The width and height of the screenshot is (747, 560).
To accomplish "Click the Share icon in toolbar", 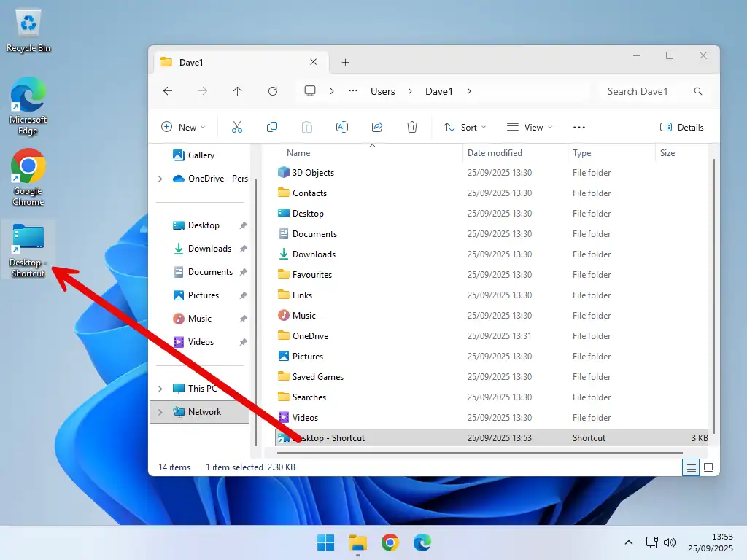I will tap(377, 127).
